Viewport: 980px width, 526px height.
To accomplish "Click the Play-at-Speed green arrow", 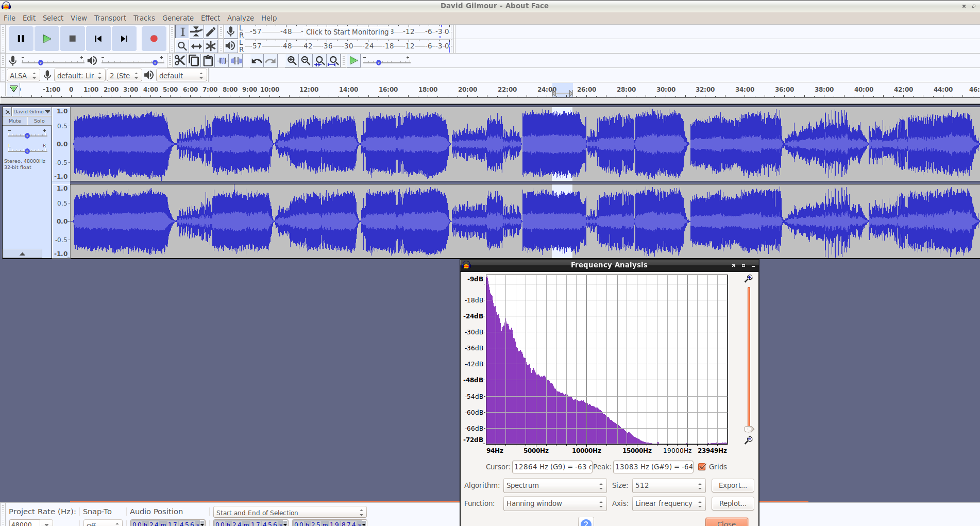I will 353,61.
